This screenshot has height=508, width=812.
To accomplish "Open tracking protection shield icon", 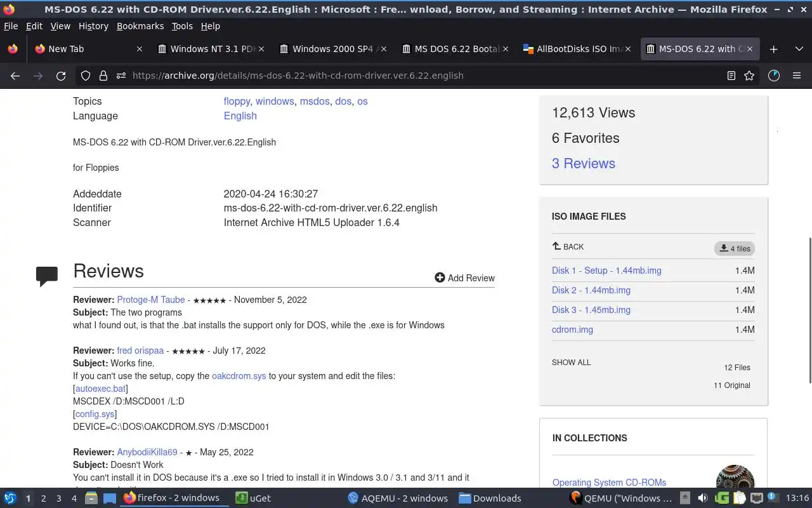I will pos(86,76).
